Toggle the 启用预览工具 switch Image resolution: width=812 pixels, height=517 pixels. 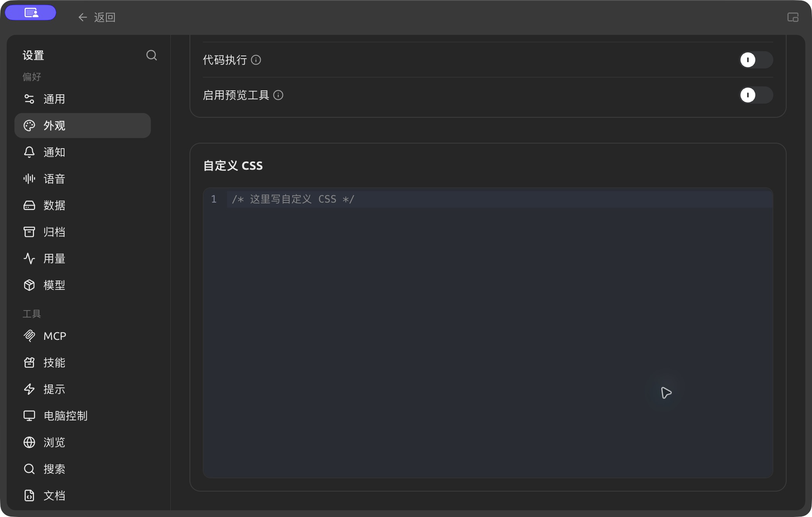pyautogui.click(x=756, y=95)
